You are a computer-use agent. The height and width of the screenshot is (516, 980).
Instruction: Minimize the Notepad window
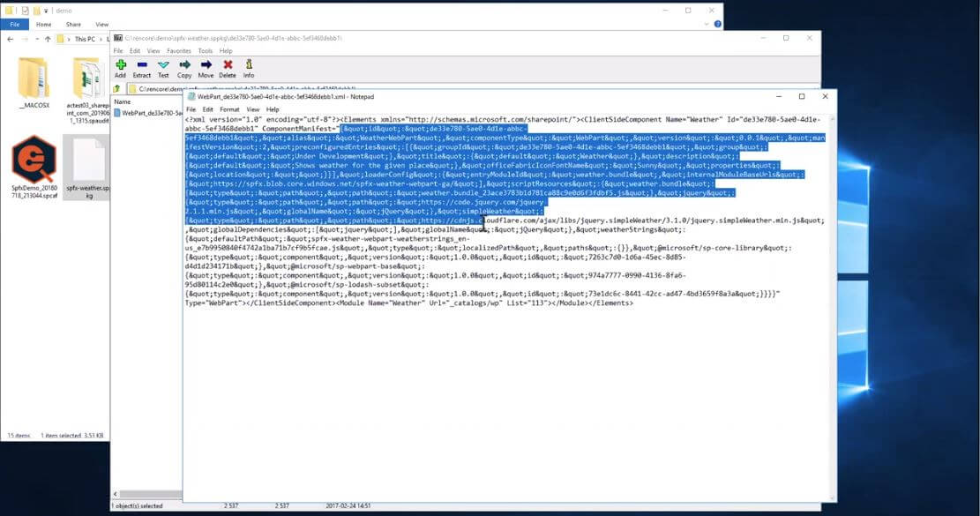pos(779,97)
